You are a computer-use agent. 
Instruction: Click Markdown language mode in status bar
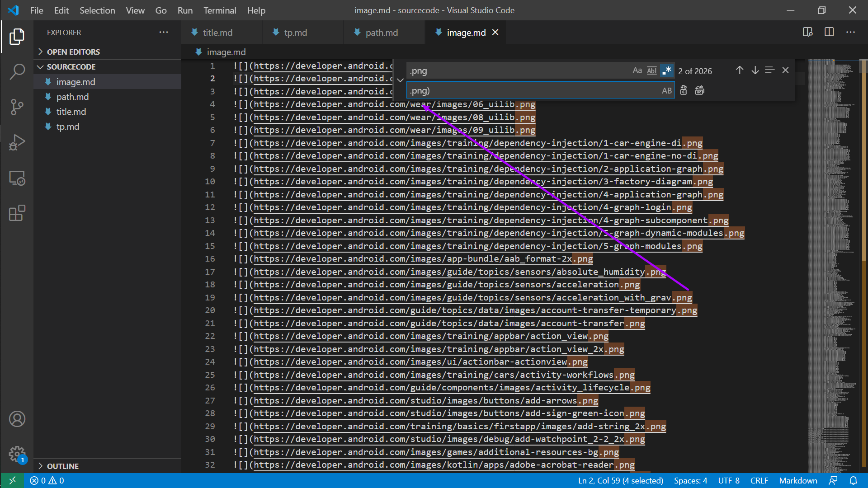(x=798, y=480)
